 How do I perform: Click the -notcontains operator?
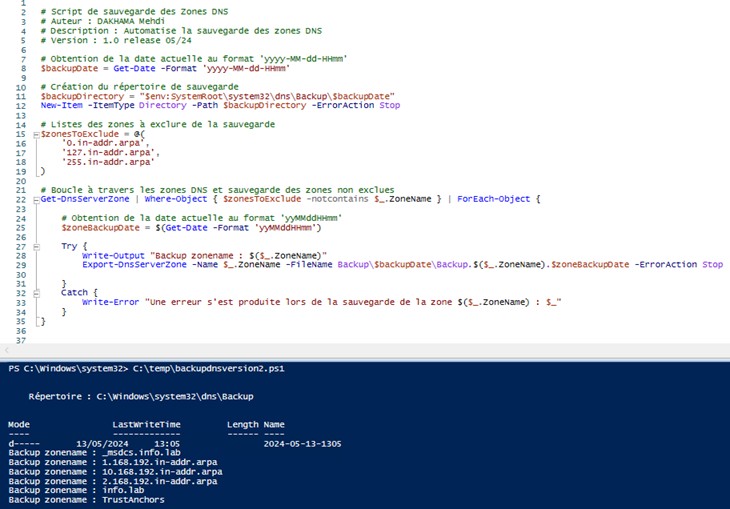pos(337,199)
